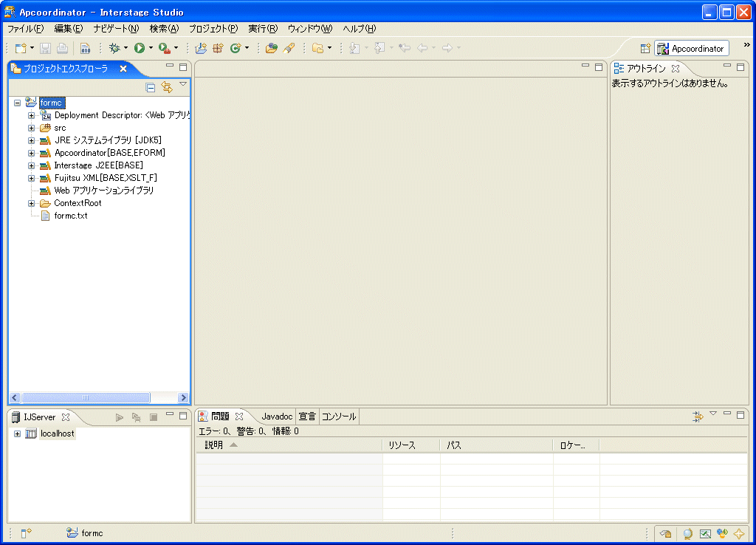Click the Path (パス) column header
Screen dimensions: 756x545
[496, 445]
